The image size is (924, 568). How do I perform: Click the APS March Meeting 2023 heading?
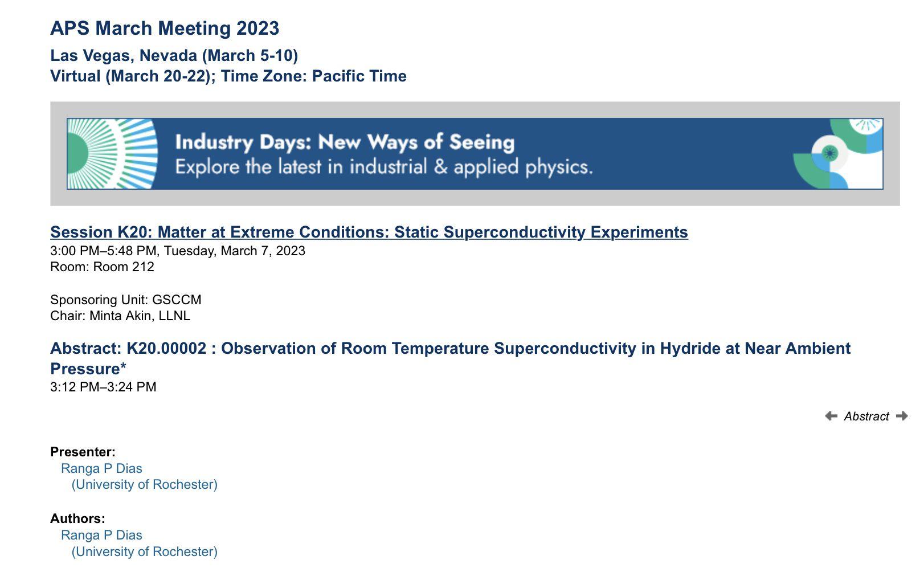tap(165, 28)
